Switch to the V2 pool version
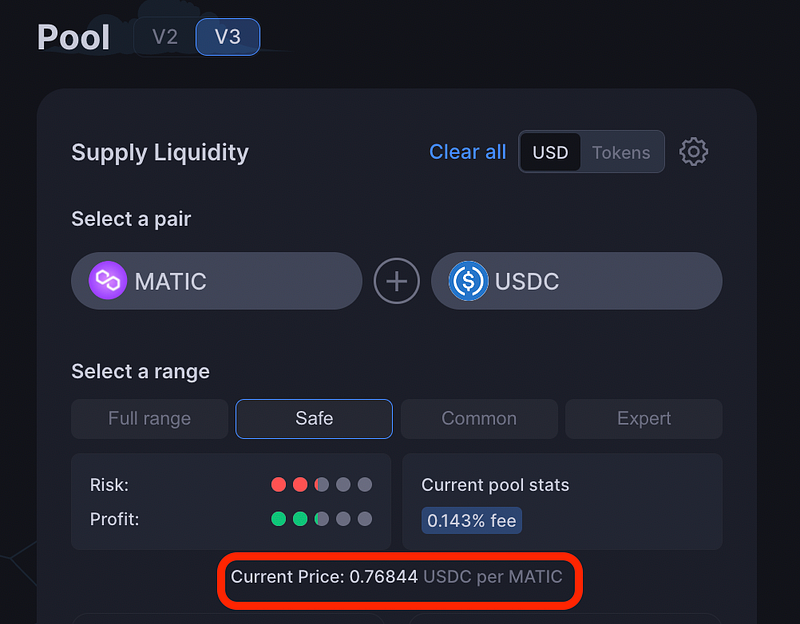800x624 pixels. [165, 37]
